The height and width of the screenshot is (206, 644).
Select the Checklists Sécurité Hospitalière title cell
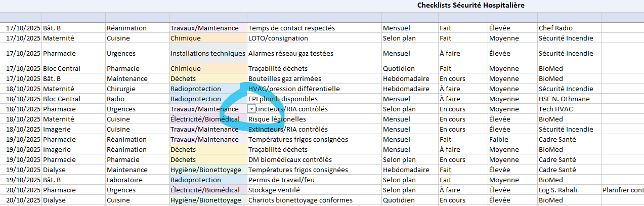(470, 6)
